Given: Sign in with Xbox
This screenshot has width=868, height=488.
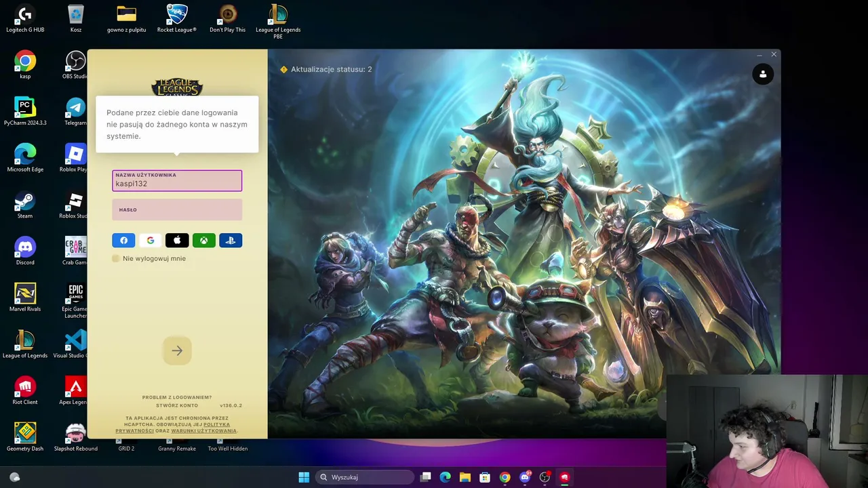Looking at the screenshot, I should pyautogui.click(x=203, y=241).
